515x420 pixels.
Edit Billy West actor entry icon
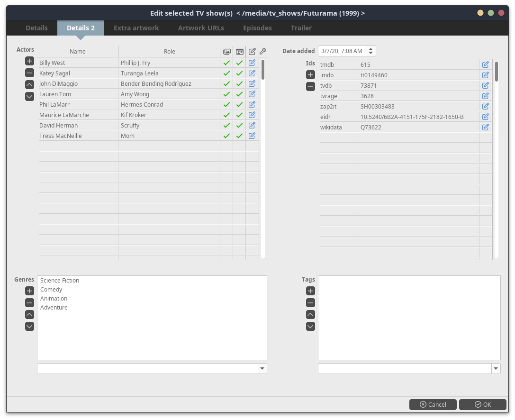coord(252,63)
